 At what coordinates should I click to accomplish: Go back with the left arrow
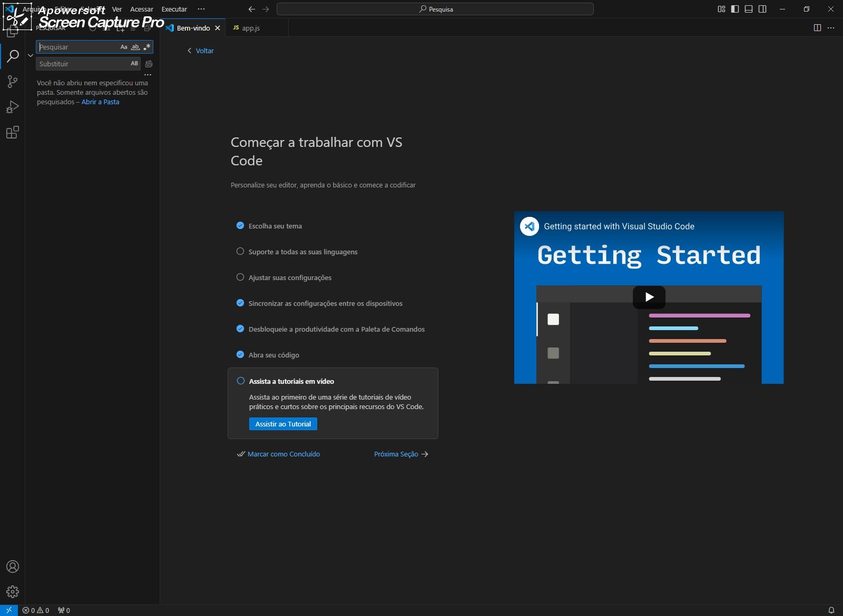[x=252, y=9]
